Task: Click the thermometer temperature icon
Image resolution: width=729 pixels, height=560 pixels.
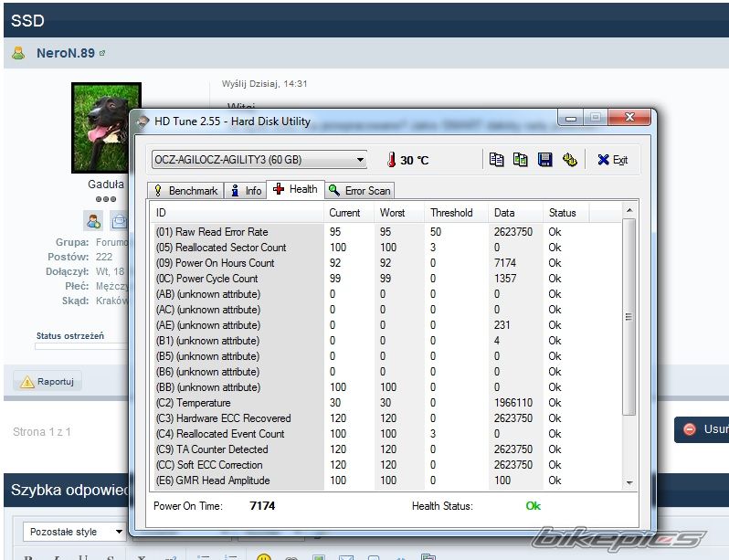Action: tap(391, 160)
